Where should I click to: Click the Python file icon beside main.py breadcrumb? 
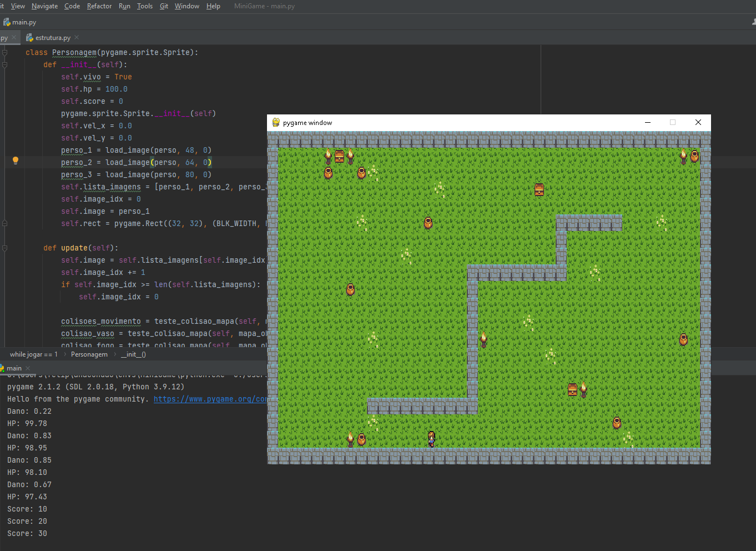point(7,22)
